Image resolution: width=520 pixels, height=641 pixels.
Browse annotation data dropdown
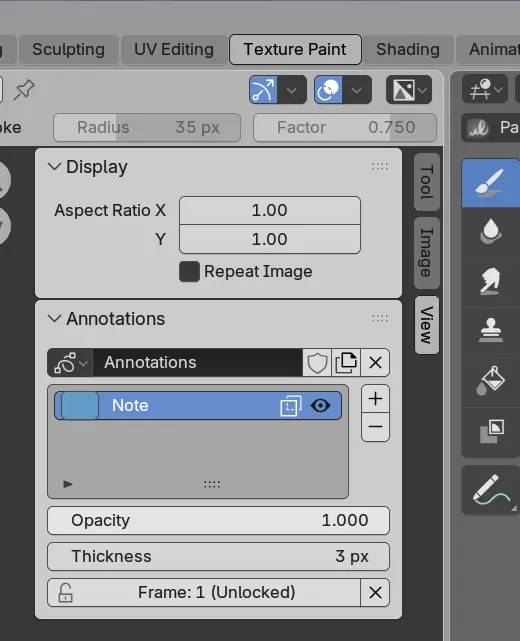pyautogui.click(x=70, y=363)
